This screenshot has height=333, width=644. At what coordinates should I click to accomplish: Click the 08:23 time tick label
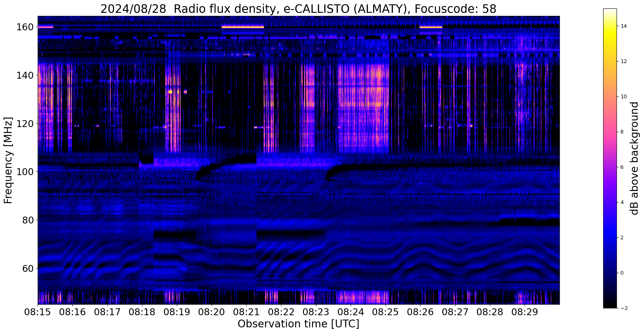coord(316,312)
